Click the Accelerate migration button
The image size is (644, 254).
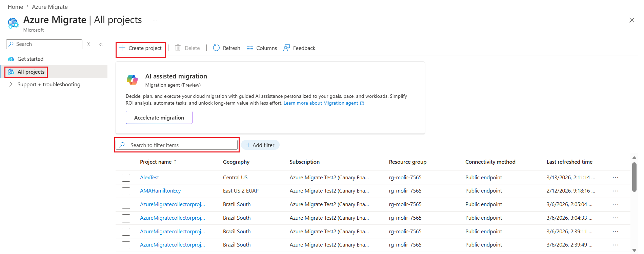click(159, 117)
